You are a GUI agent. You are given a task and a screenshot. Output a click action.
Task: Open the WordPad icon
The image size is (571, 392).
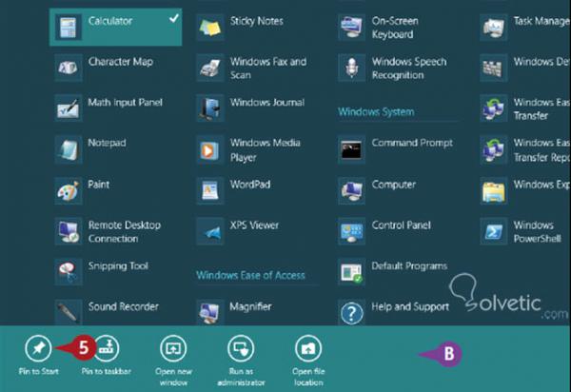pyautogui.click(x=210, y=190)
